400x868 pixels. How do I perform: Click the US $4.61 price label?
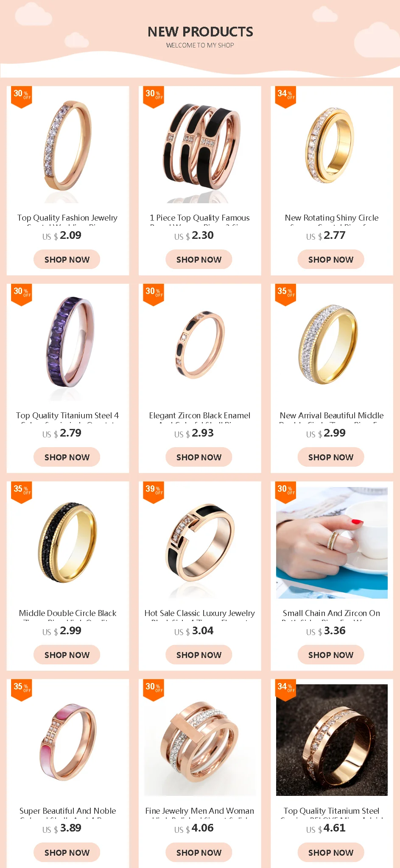pyautogui.click(x=326, y=828)
